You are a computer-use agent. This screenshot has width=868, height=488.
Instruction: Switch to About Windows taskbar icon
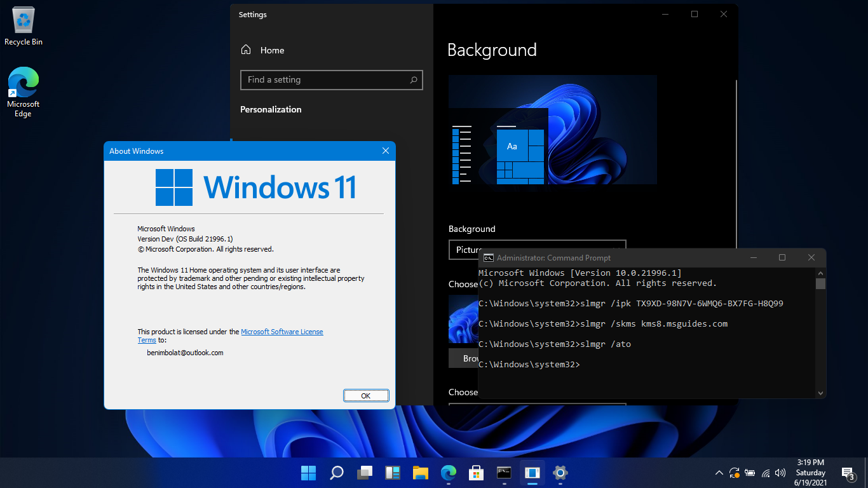pyautogui.click(x=532, y=473)
